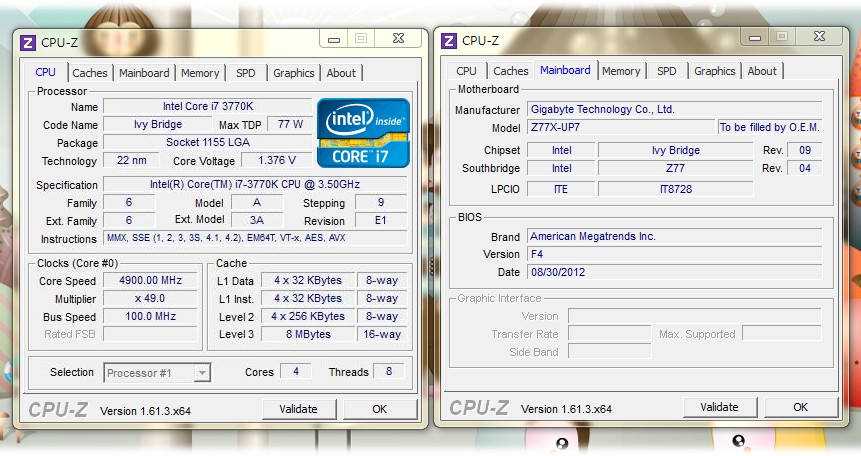
Task: Click the Level 3 cache 8 MBytes value
Action: point(308,334)
